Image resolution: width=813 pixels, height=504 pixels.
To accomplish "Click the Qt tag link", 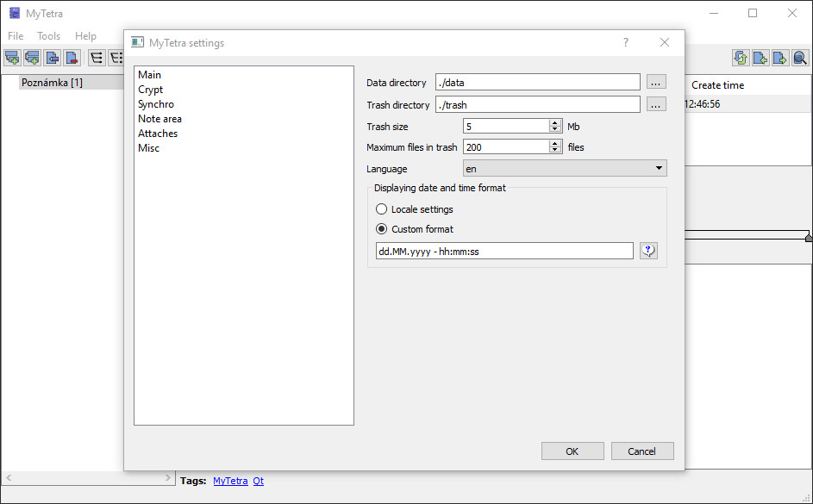I will pos(258,481).
